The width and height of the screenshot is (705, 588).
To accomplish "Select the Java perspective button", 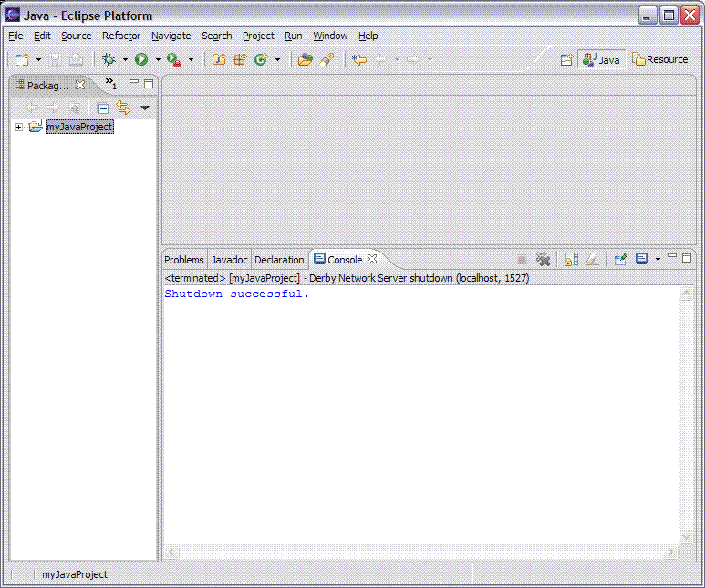I will (602, 59).
